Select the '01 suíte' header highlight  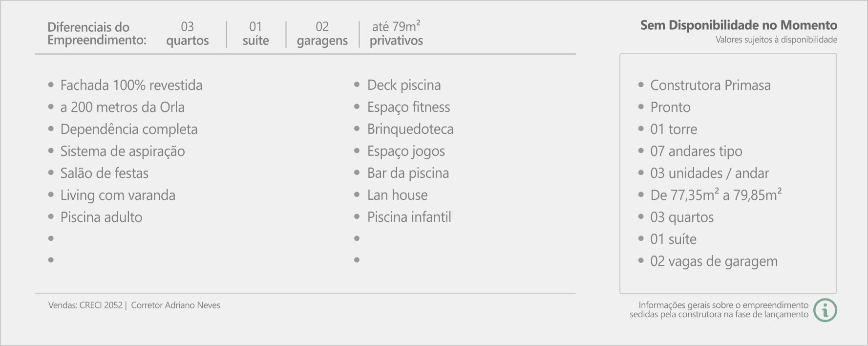pos(256,34)
